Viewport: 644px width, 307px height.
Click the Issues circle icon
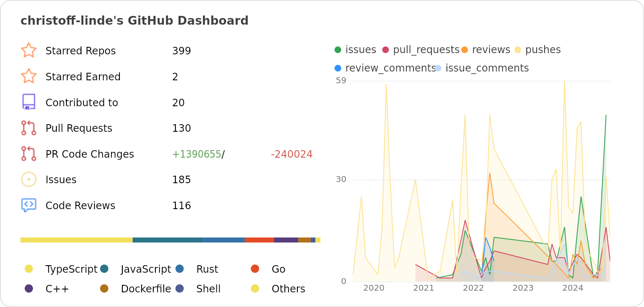point(29,179)
